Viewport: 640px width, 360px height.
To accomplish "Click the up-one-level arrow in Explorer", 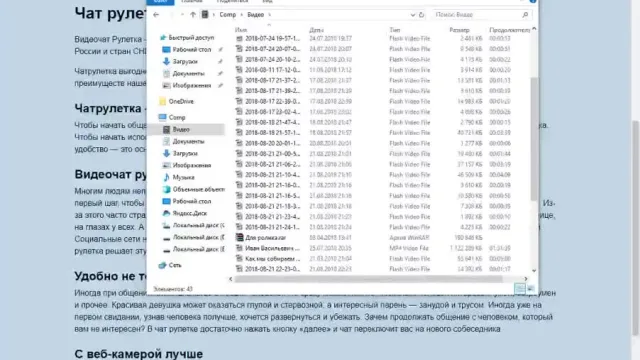I will coord(193,15).
